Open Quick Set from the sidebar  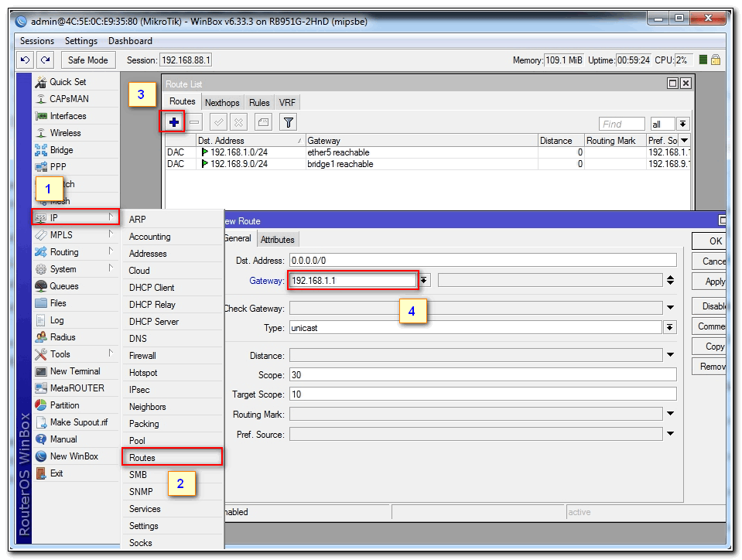[68, 82]
